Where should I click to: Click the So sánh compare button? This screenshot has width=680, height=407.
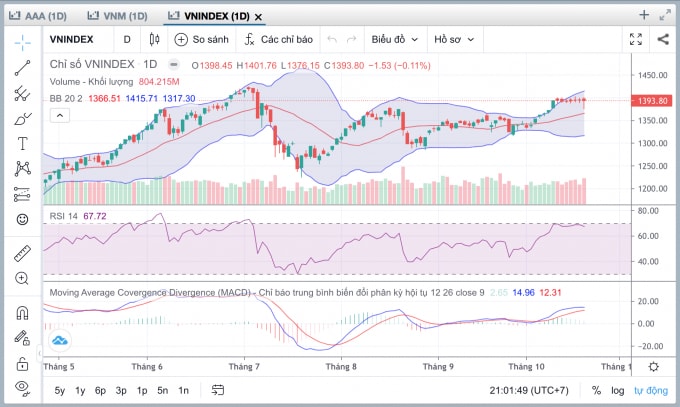coord(201,39)
